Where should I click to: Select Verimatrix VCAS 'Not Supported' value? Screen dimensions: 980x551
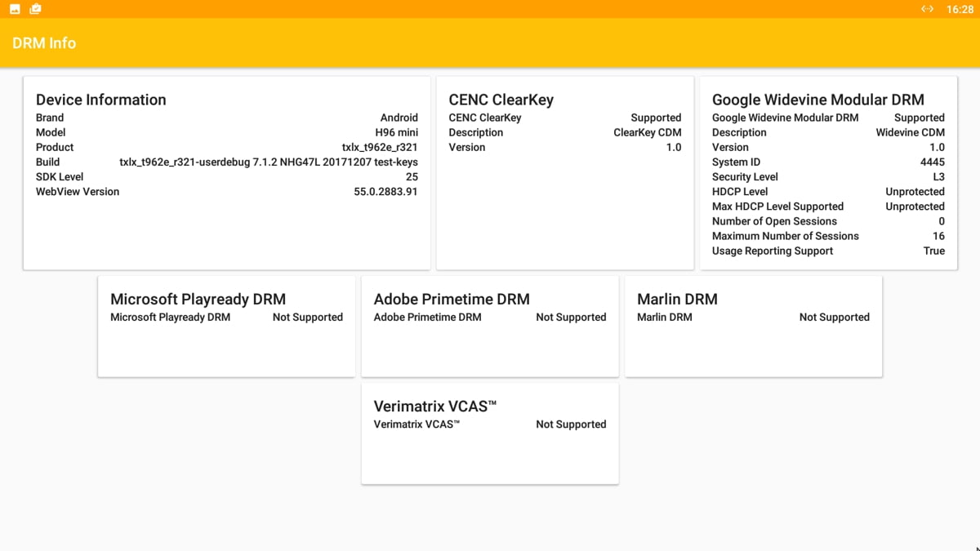click(x=571, y=424)
